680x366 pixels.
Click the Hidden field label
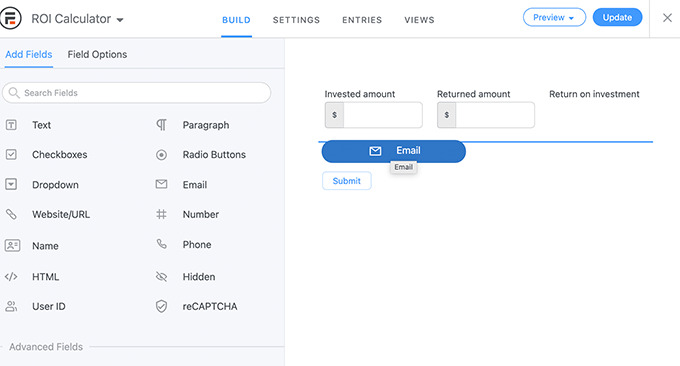[x=199, y=277]
